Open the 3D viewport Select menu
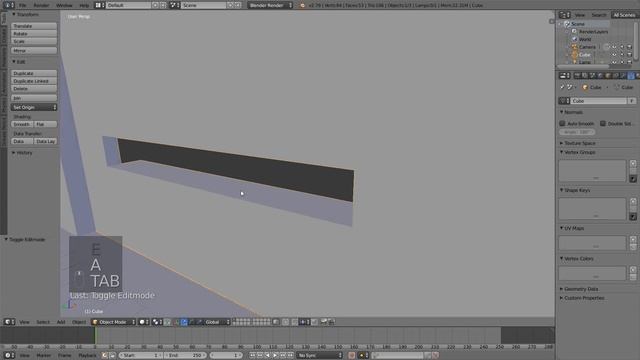This screenshot has height=360, width=640. coord(43,322)
